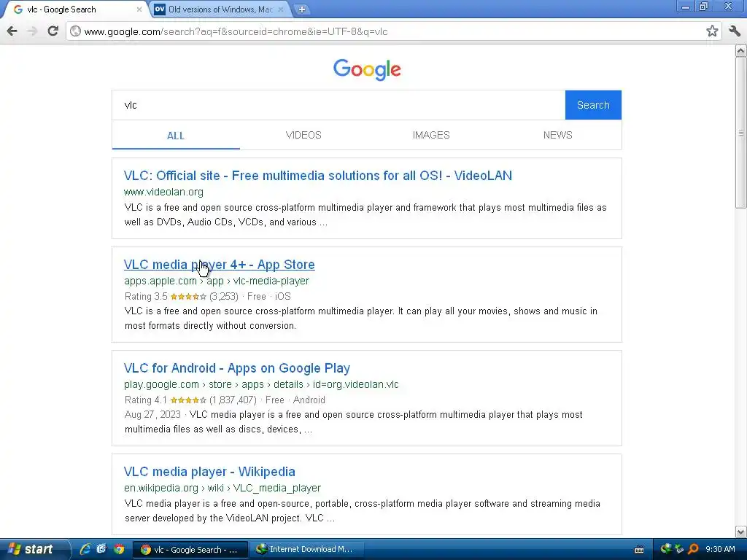Screen dimensions: 747x560
Task: Click the Google logo
Action: click(367, 69)
